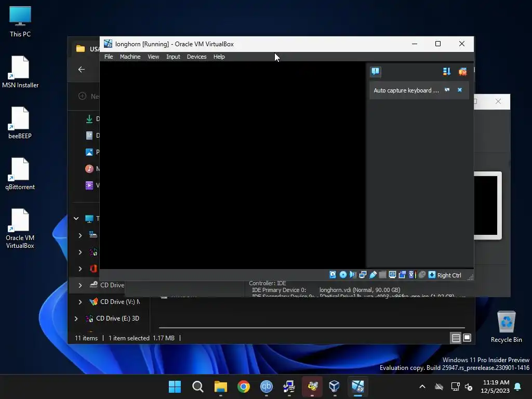Switch Explorer to details view

tap(456, 338)
